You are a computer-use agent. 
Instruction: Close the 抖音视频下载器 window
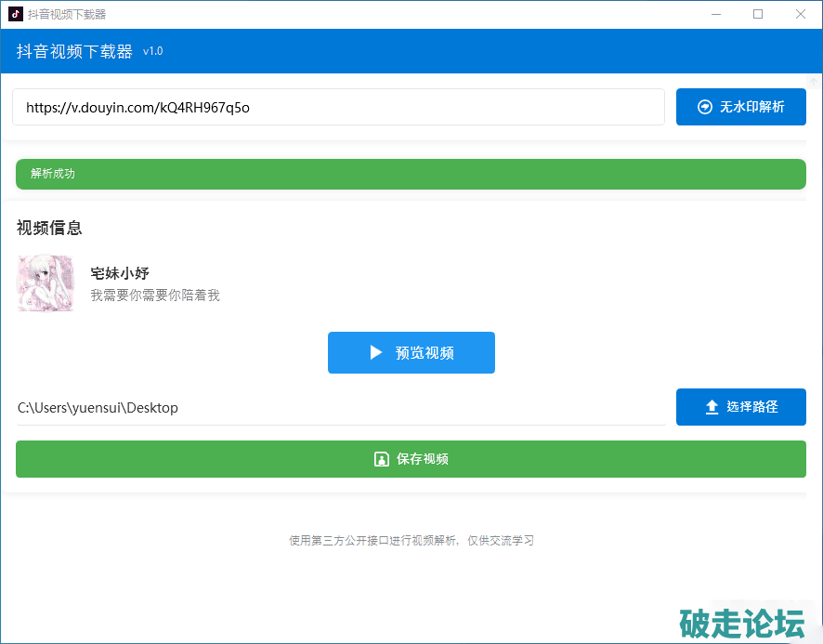801,14
